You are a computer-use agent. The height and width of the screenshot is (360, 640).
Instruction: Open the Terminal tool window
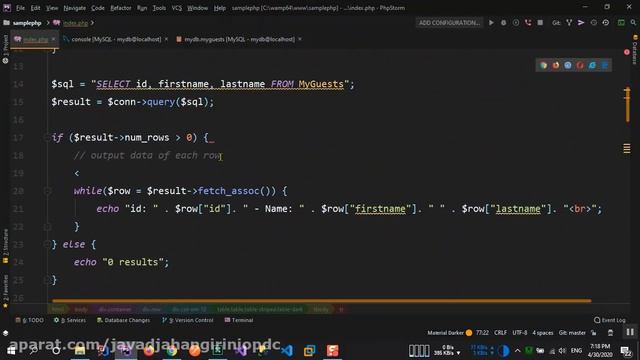point(239,320)
